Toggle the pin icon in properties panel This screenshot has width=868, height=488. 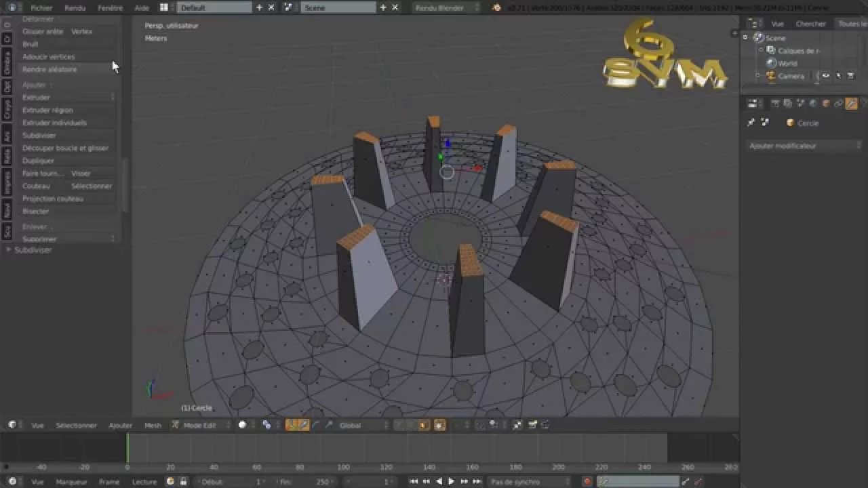pos(751,123)
